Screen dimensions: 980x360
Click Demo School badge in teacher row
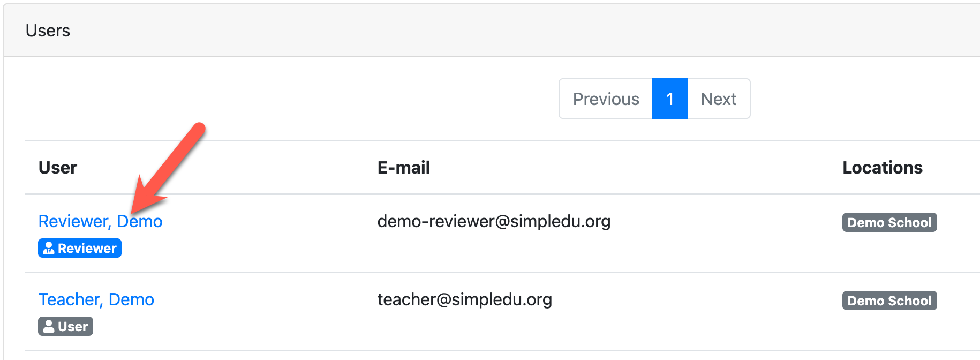point(889,301)
